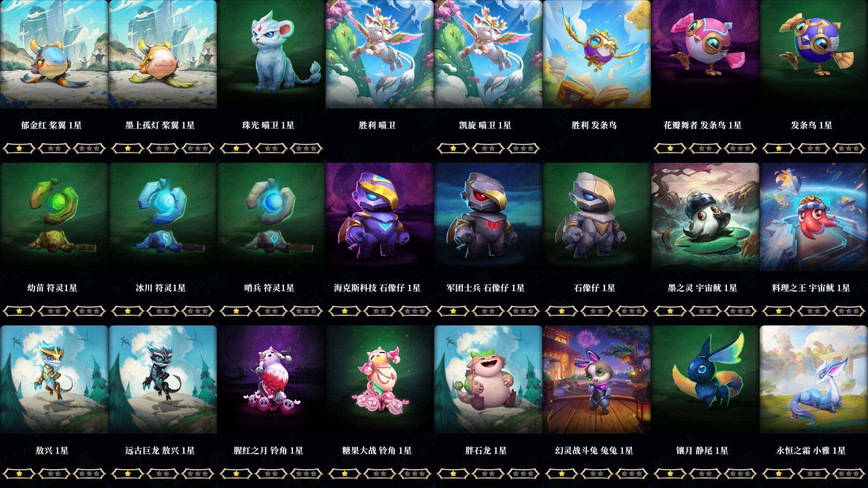This screenshot has height=488, width=868.
Task: Choose one-star badge under 敖兴 1星
Action: coord(19,474)
